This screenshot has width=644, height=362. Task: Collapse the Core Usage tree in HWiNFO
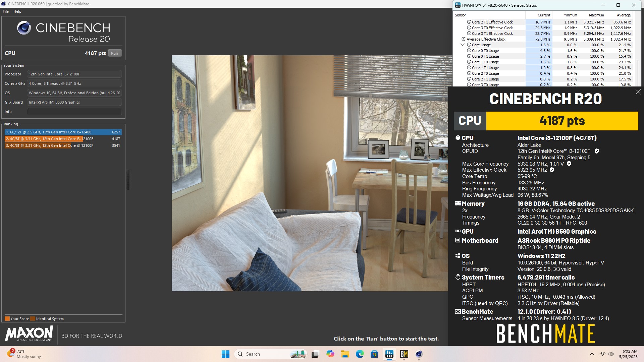pyautogui.click(x=463, y=45)
